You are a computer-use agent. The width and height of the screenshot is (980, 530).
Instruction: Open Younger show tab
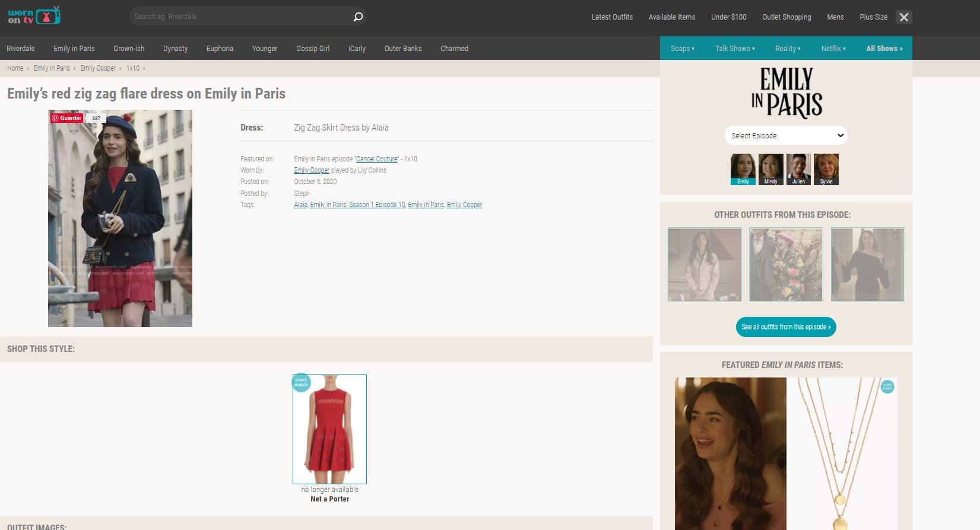[265, 49]
